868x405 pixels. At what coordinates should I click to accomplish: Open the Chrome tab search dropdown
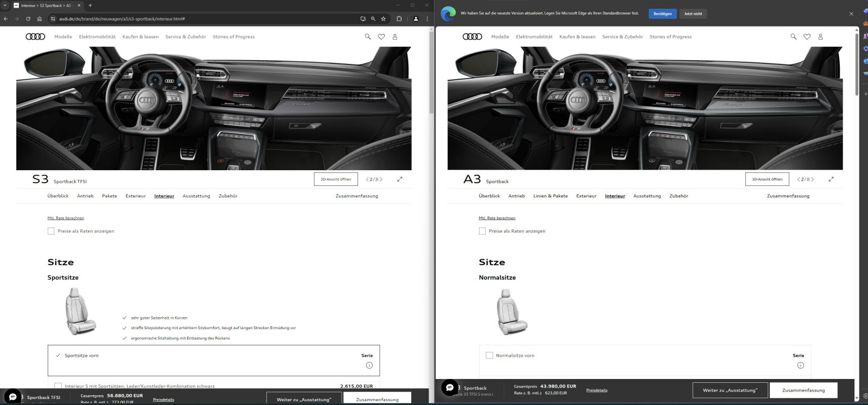[x=5, y=5]
